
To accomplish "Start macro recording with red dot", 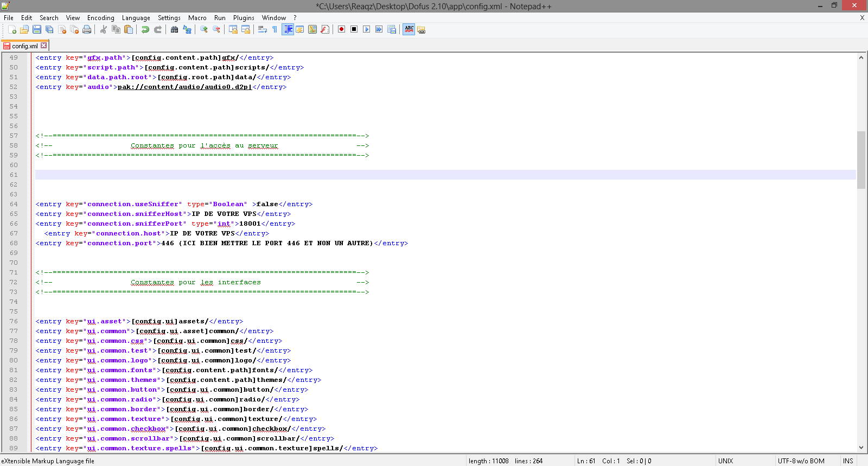I will point(341,29).
